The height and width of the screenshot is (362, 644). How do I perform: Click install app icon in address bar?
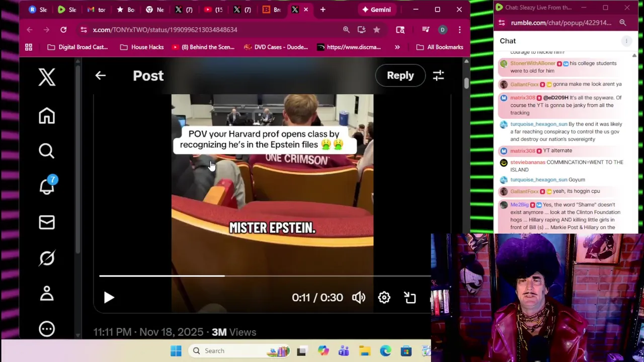(361, 30)
